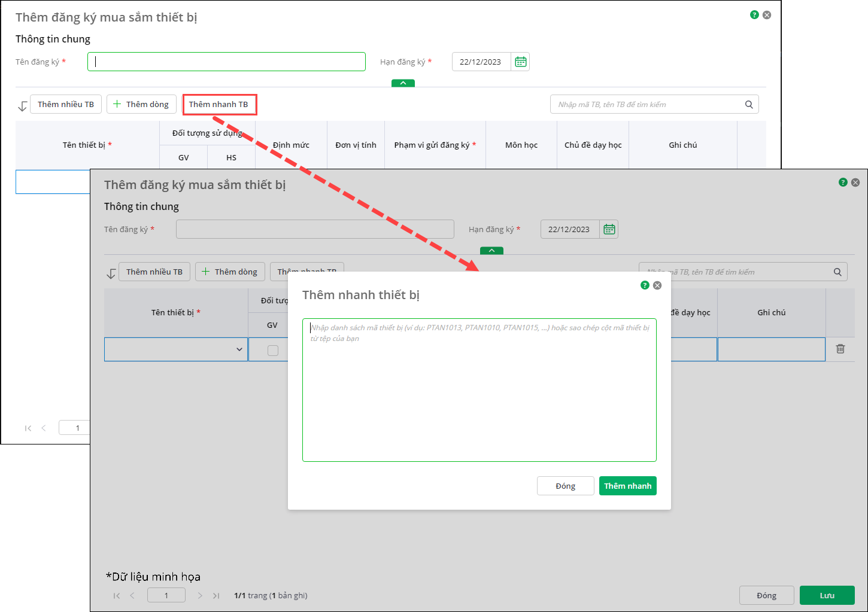Go to last page in front dialog
Image resolution: width=868 pixels, height=612 pixels.
click(x=216, y=595)
